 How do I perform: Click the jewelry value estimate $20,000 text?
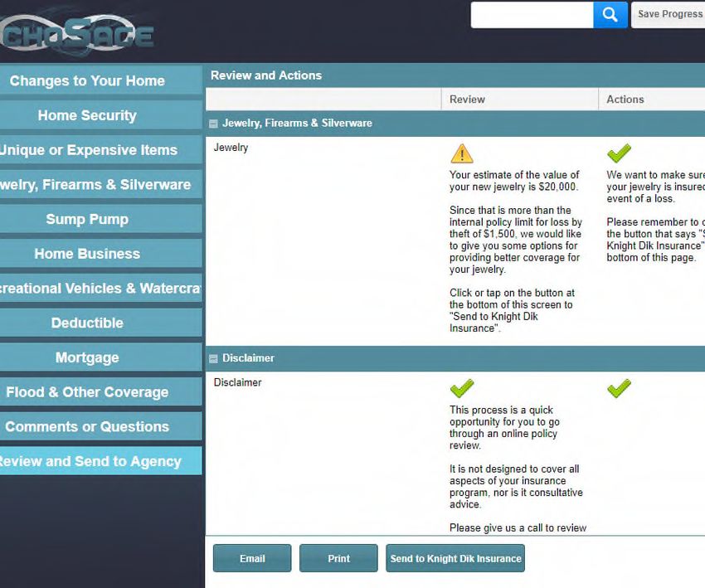(x=514, y=181)
